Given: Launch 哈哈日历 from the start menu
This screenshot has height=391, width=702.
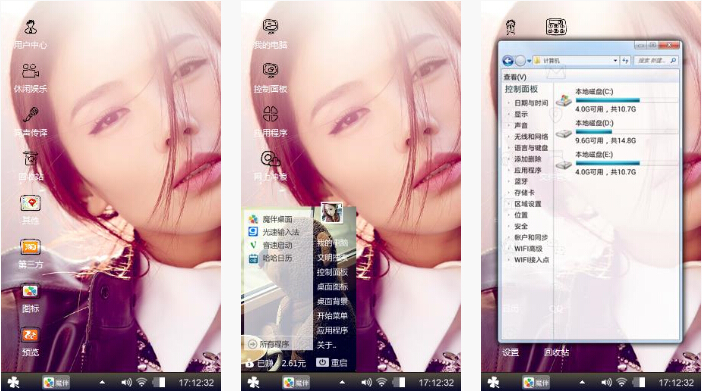Looking at the screenshot, I should pos(270,258).
